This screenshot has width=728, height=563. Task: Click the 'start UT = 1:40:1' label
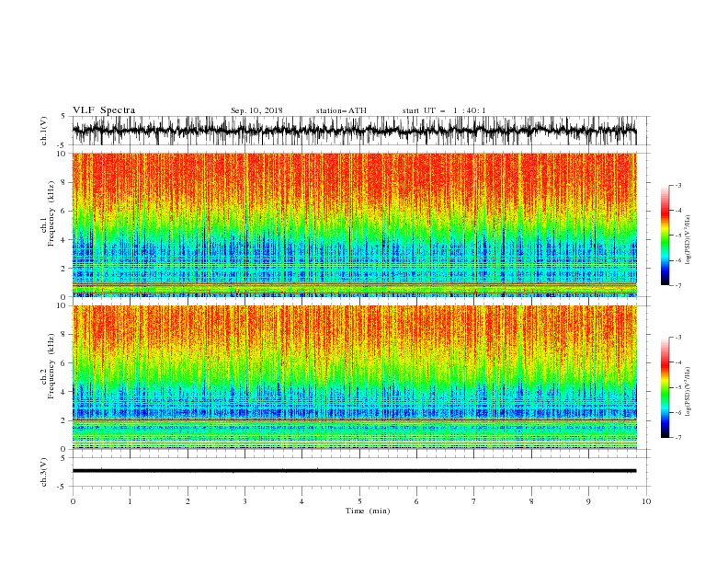pos(444,110)
